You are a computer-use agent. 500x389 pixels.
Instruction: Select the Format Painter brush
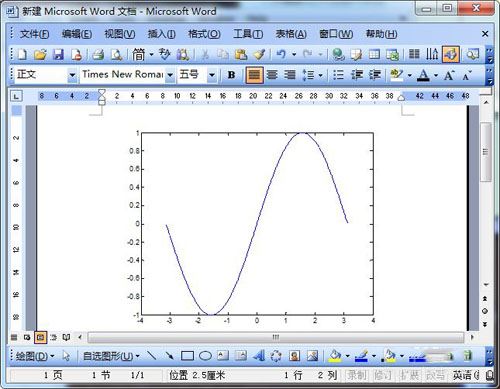(259, 54)
